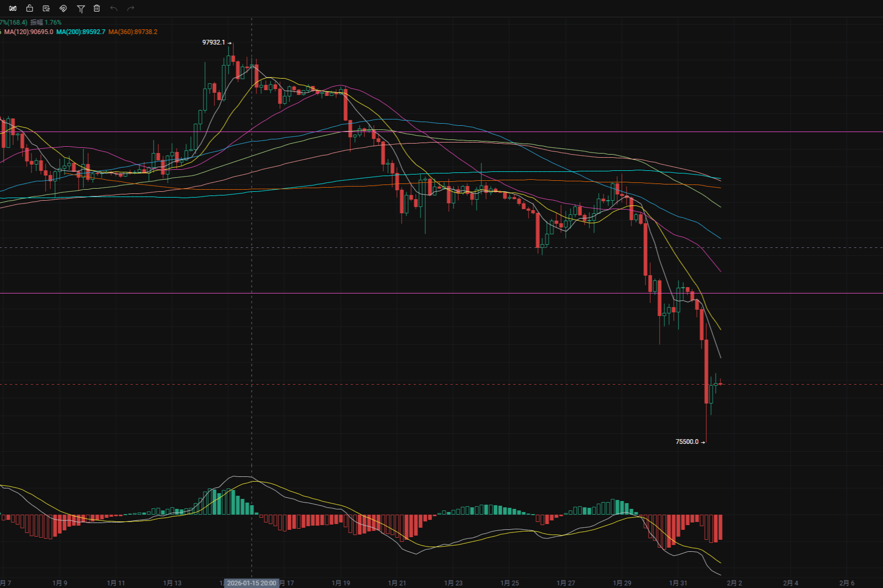The image size is (883, 588).
Task: Toggle the lock drawings padlock icon
Action: [29, 8]
